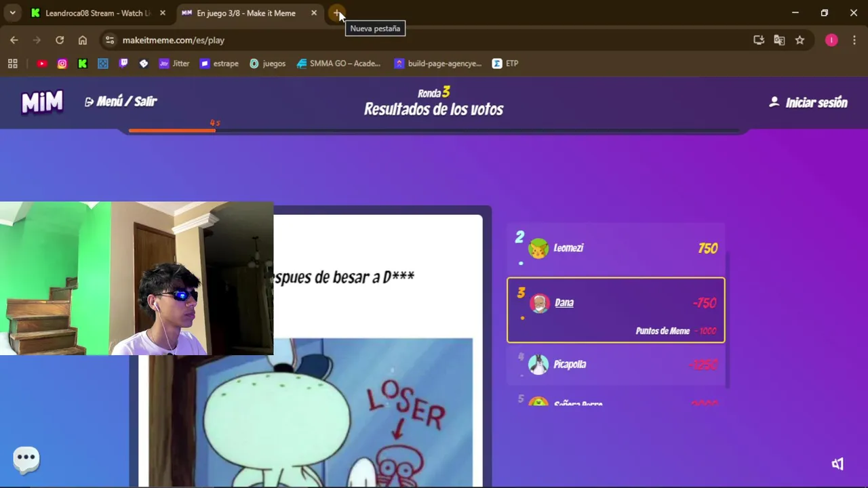The height and width of the screenshot is (488, 868).
Task: Open the SMMA GO – Acade... bookmark
Action: pyautogui.click(x=339, y=64)
